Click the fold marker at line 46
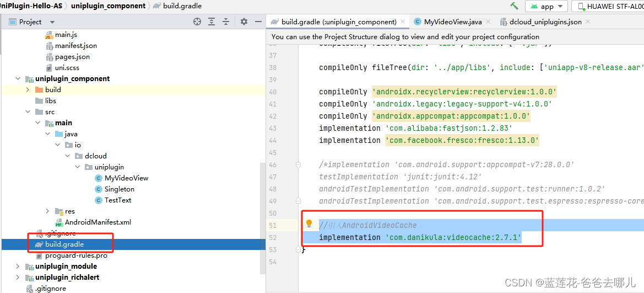This screenshot has width=644, height=293. click(x=299, y=165)
